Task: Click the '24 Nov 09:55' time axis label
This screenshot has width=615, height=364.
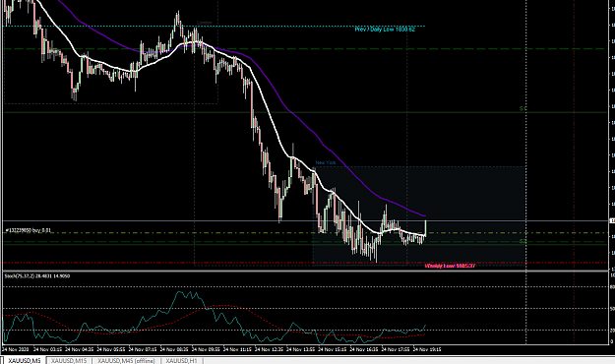Action: [x=206, y=349]
